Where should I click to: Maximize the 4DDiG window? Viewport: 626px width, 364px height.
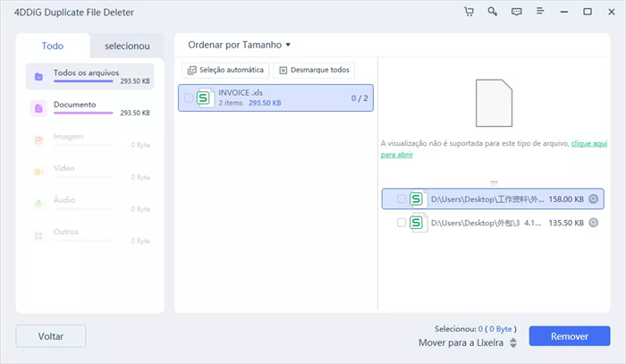[588, 12]
